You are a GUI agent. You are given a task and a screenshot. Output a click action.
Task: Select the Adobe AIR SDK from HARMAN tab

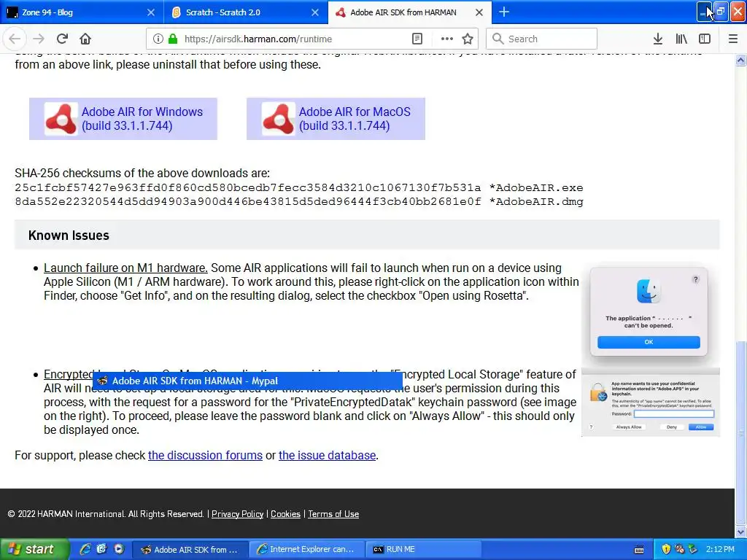click(x=410, y=12)
